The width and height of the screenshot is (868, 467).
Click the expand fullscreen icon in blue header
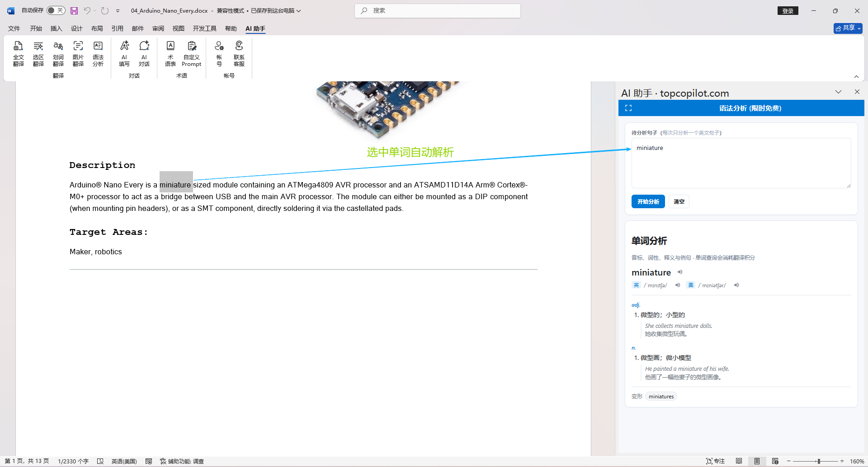(628, 108)
